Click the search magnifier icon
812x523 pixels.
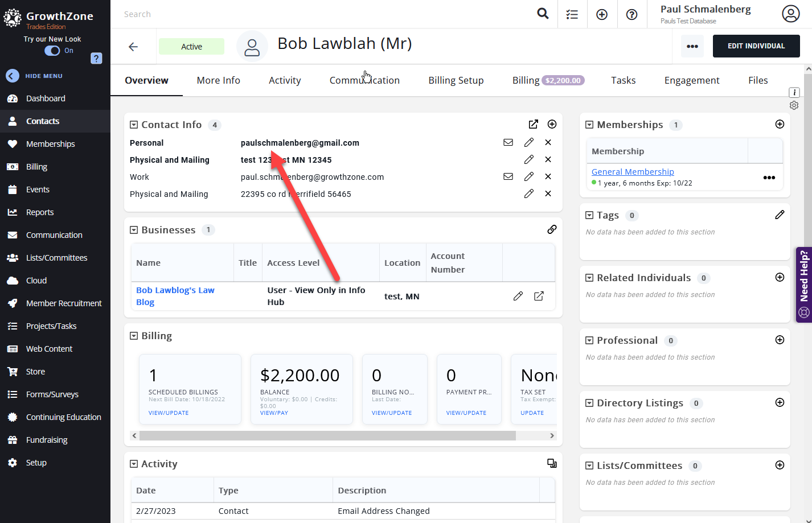(x=543, y=14)
